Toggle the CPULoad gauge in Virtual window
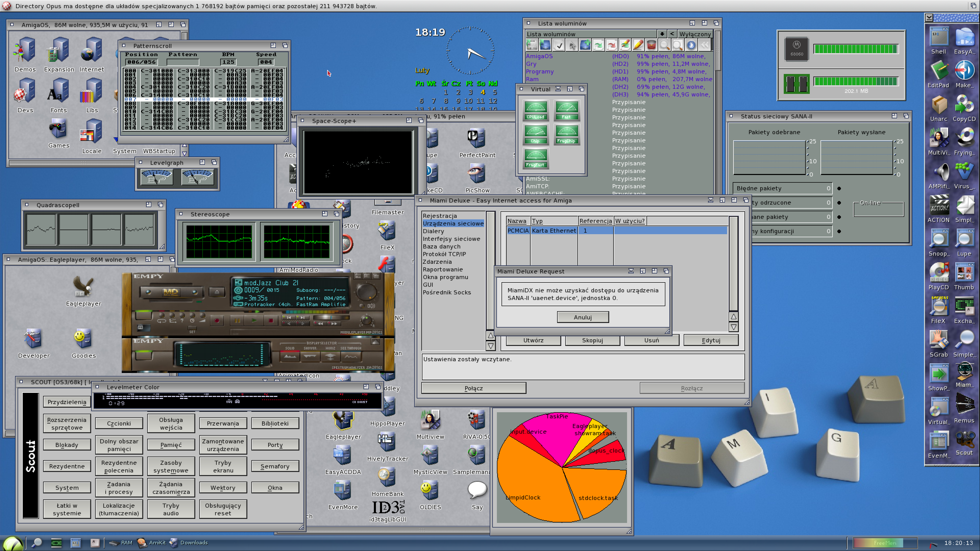This screenshot has height=551, width=980. tap(535, 110)
